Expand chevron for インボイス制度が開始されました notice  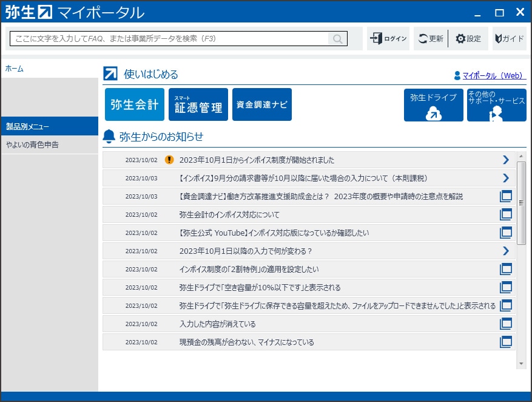tap(505, 160)
